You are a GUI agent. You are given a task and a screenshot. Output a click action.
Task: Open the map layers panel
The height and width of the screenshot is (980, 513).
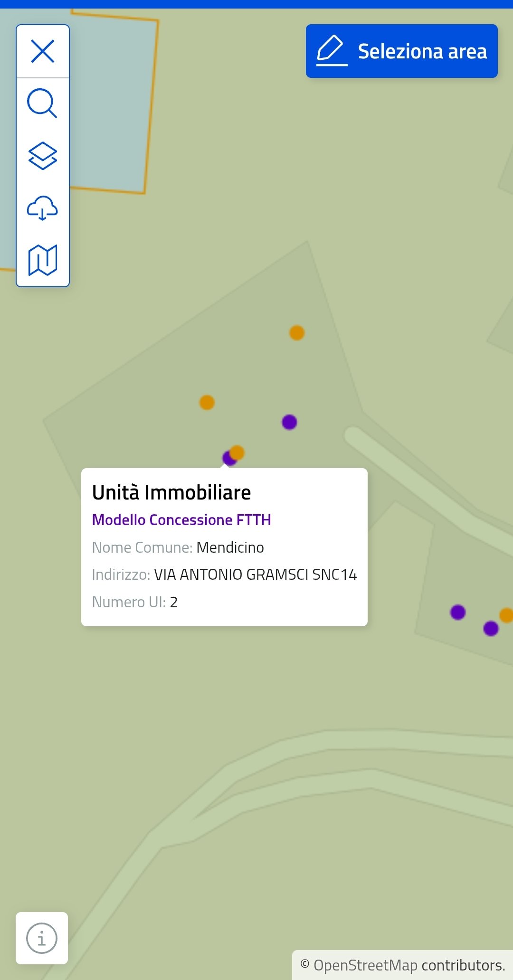click(43, 156)
